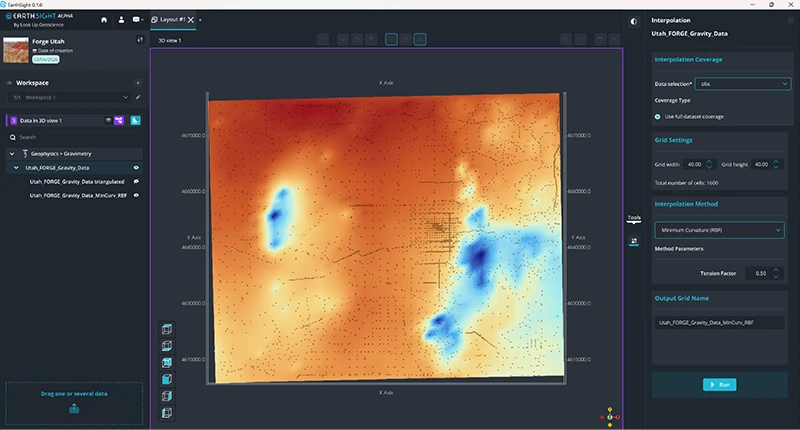The height and width of the screenshot is (430, 800).
Task: Click the Output Grid Name section heading
Action: pos(682,298)
